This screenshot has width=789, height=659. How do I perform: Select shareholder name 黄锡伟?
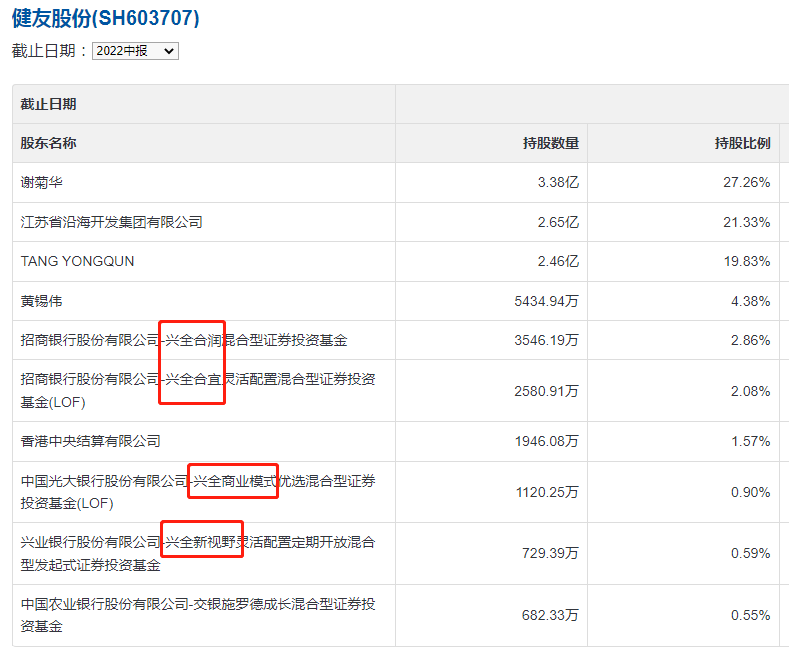(41, 301)
